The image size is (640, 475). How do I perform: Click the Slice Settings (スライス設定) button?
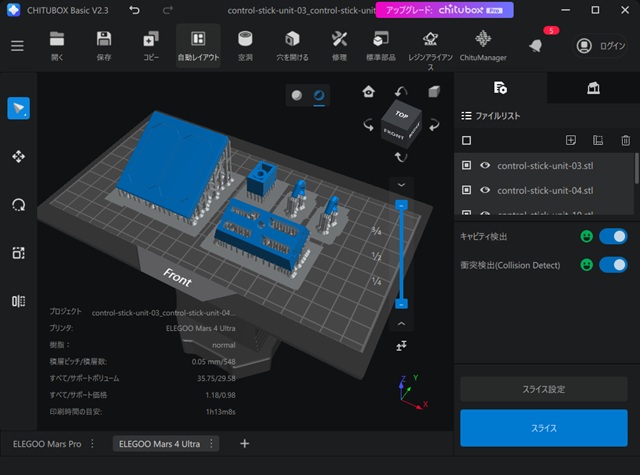tap(545, 389)
